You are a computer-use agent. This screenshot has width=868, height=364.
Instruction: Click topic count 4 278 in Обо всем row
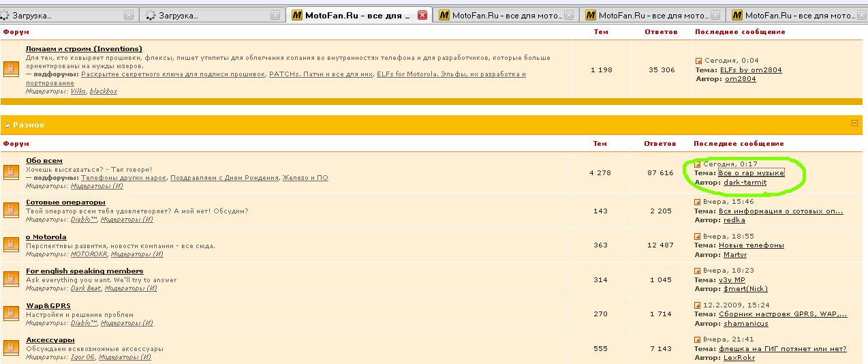point(600,173)
